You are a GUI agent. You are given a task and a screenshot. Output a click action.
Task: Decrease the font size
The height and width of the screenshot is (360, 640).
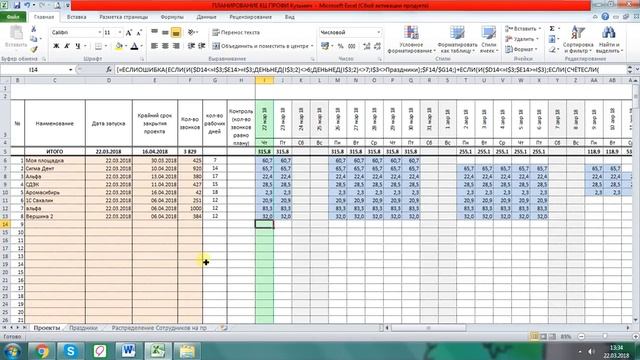click(x=139, y=33)
